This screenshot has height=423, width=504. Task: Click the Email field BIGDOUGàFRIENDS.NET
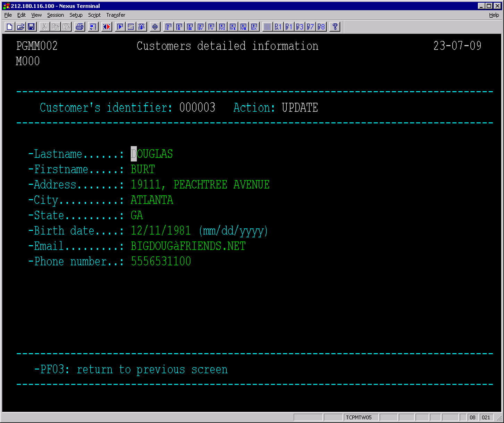pos(188,246)
